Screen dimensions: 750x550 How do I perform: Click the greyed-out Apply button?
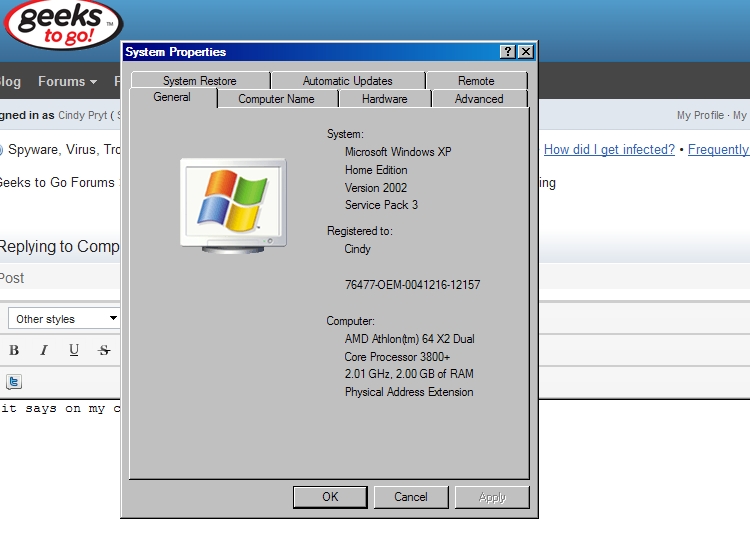[492, 497]
